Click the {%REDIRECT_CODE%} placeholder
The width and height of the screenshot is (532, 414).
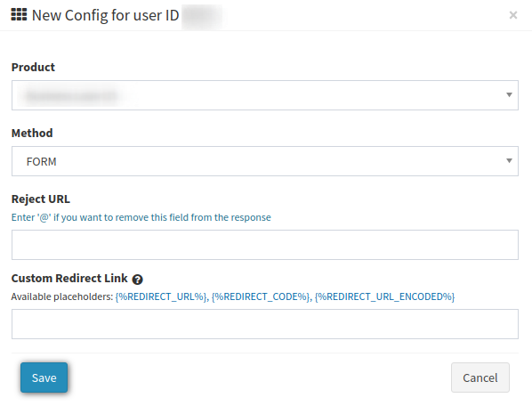(261, 296)
